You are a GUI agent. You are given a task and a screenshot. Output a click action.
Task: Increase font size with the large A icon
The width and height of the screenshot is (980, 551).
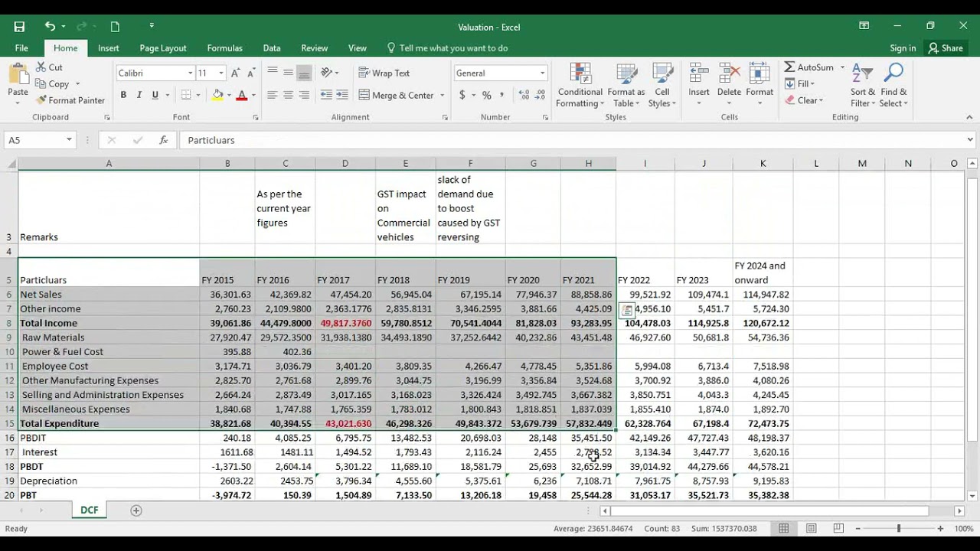coord(236,73)
